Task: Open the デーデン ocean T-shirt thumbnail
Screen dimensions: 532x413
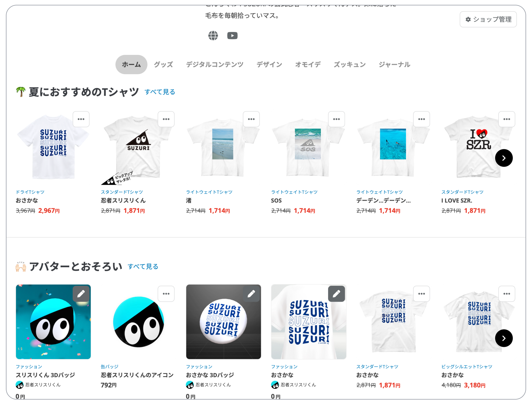Action: pos(393,147)
